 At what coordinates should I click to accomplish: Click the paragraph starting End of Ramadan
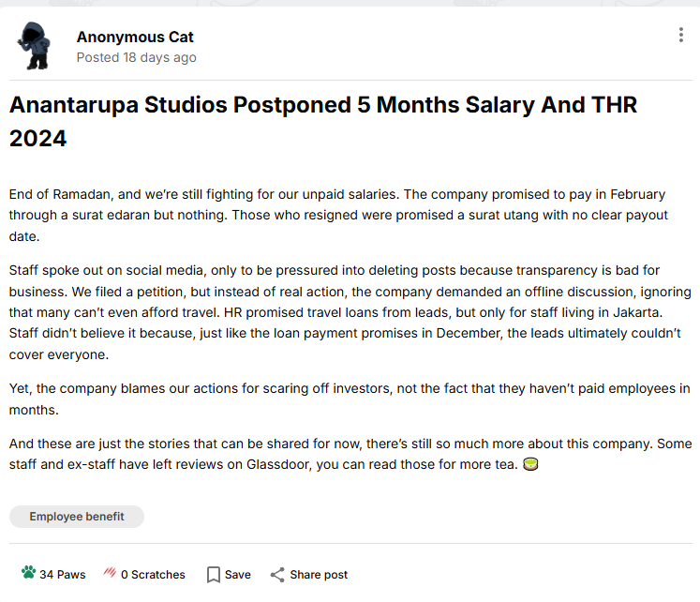[338, 216]
